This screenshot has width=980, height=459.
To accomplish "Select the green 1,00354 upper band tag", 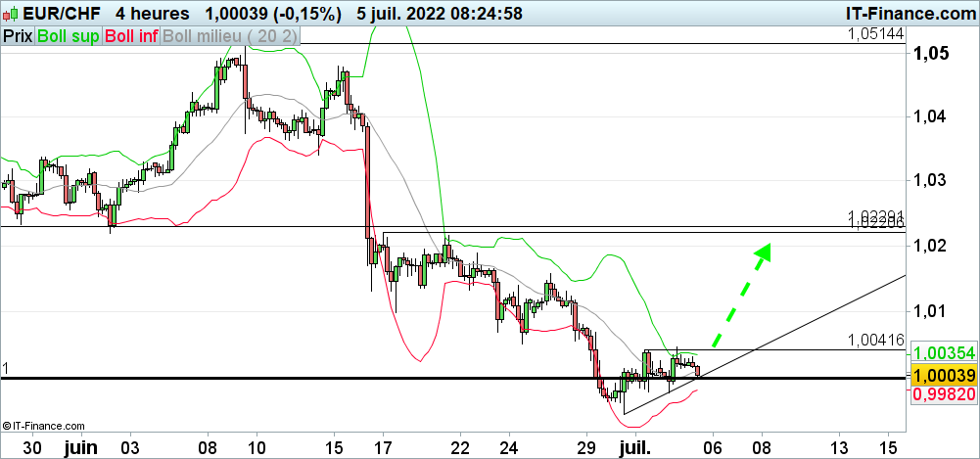I will click(943, 353).
